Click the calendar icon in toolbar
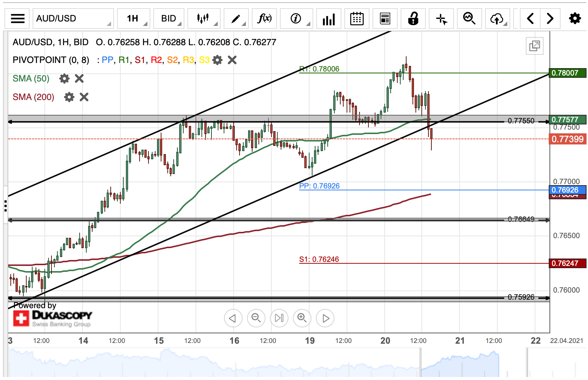Viewport: 588px width, 380px height. pyautogui.click(x=357, y=18)
